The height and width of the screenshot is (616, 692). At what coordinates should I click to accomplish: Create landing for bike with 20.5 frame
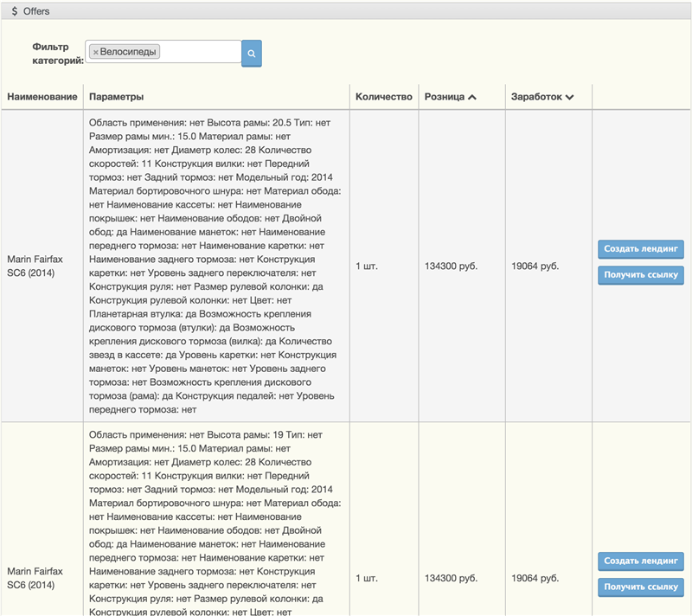640,249
